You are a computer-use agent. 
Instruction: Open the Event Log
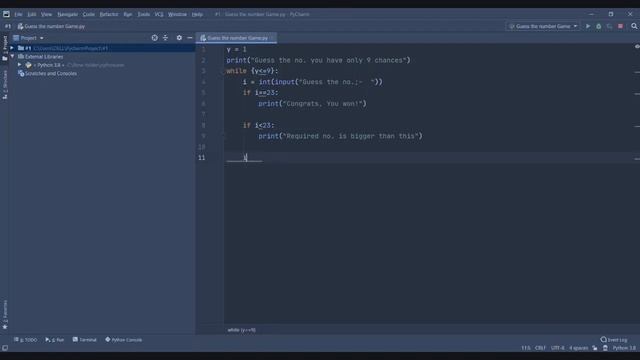tap(613, 340)
